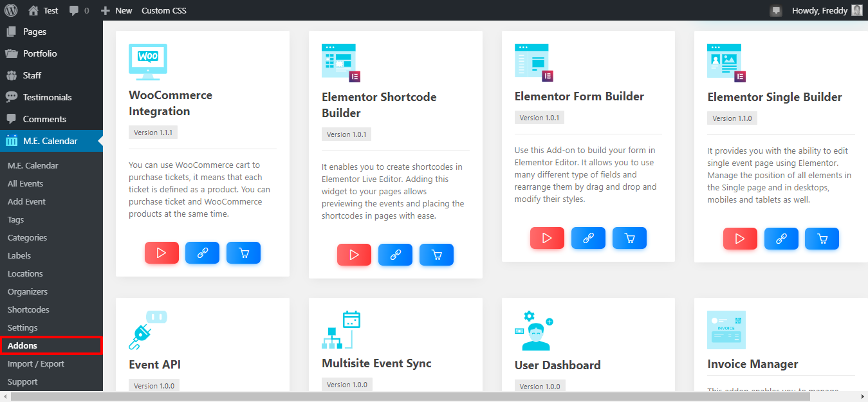
Task: Click the notification icon near Howdy
Action: pyautogui.click(x=776, y=10)
